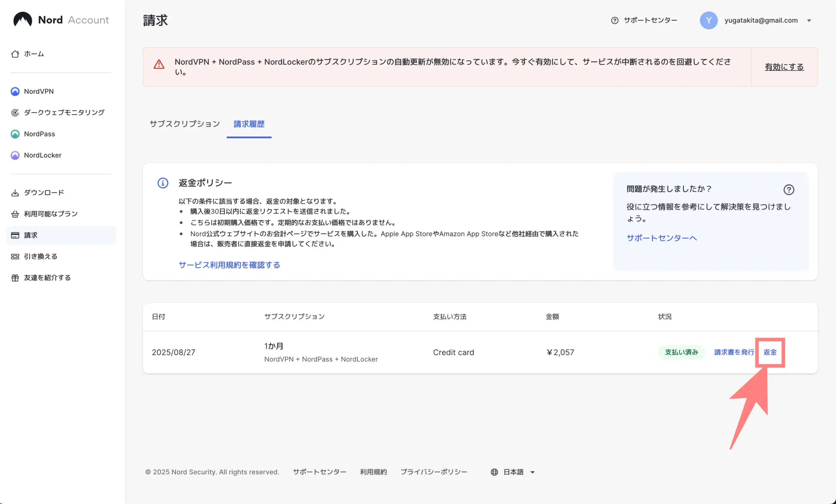Click the 状況 column header
Screen dimensions: 836x504
[x=665, y=317]
